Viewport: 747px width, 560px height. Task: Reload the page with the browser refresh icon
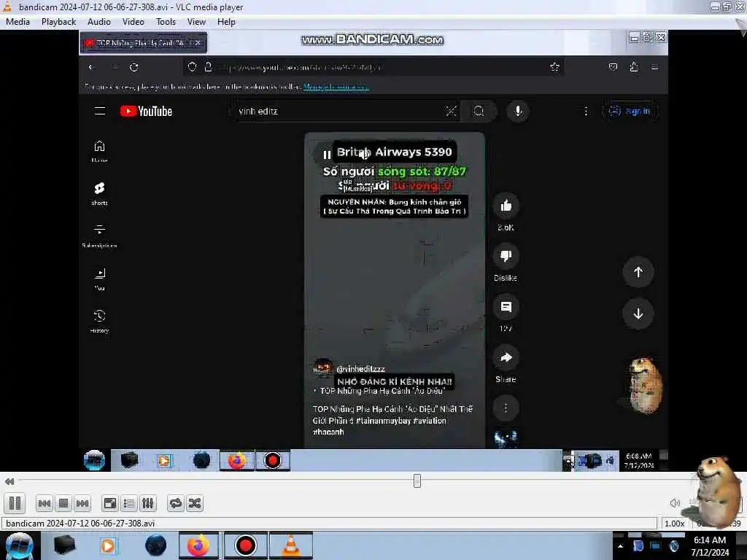click(134, 67)
